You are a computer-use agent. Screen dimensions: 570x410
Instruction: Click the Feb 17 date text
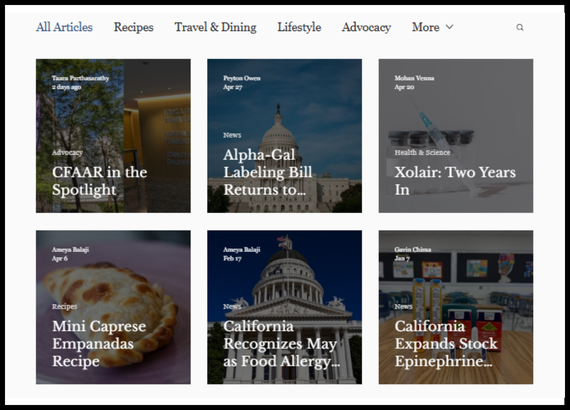[232, 258]
